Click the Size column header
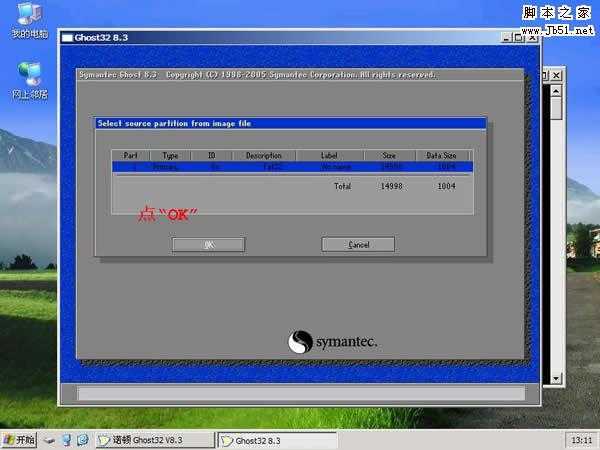 tap(390, 155)
